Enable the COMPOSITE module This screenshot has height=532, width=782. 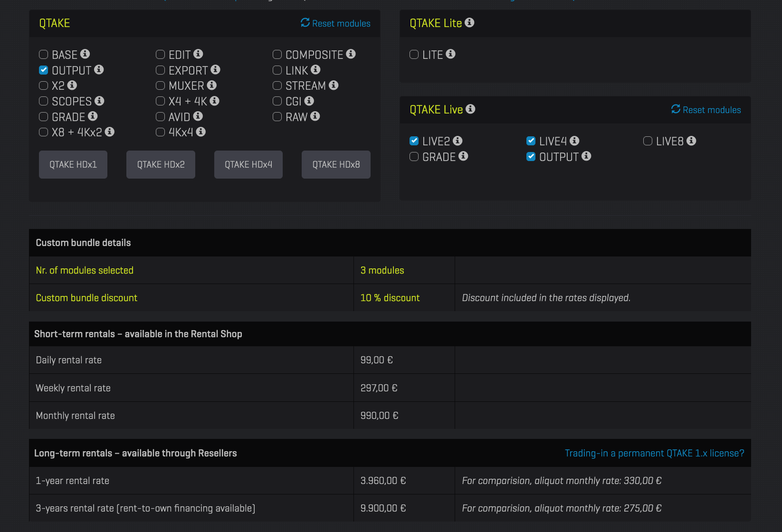pos(277,54)
